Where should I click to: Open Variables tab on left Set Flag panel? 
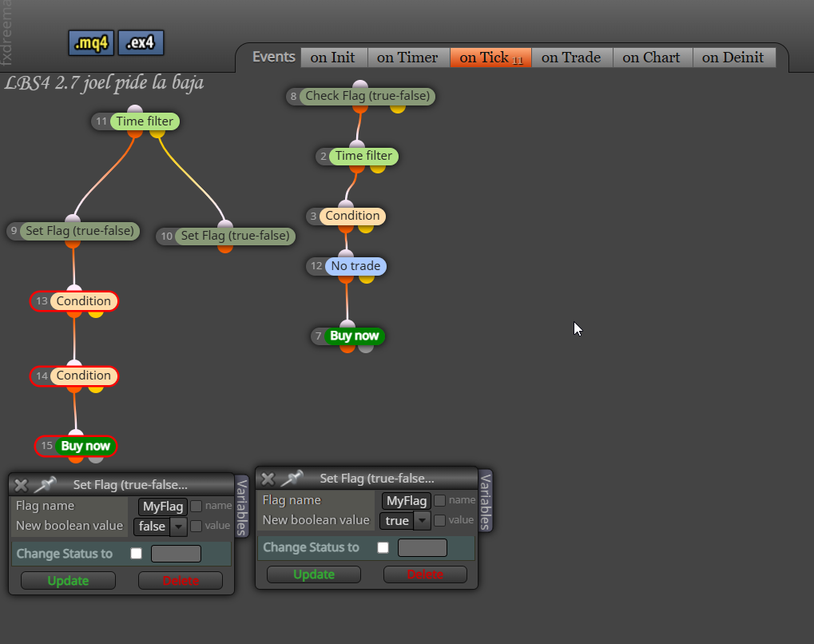pos(242,507)
